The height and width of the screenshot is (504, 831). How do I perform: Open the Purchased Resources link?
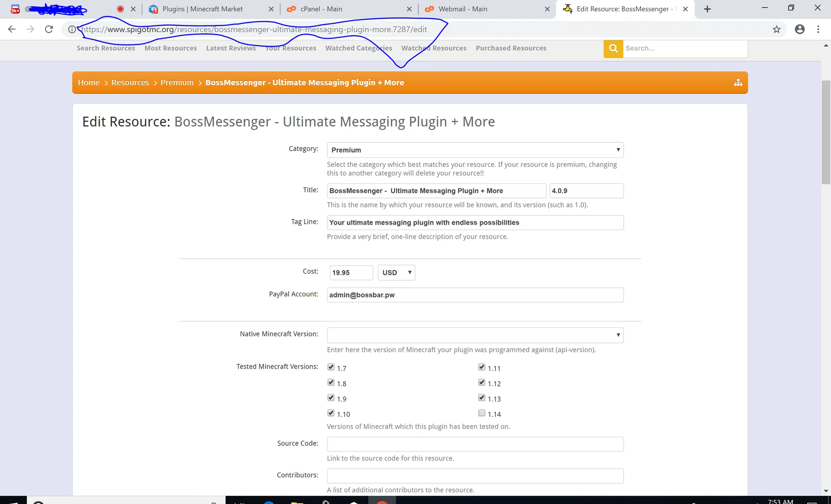tap(511, 48)
